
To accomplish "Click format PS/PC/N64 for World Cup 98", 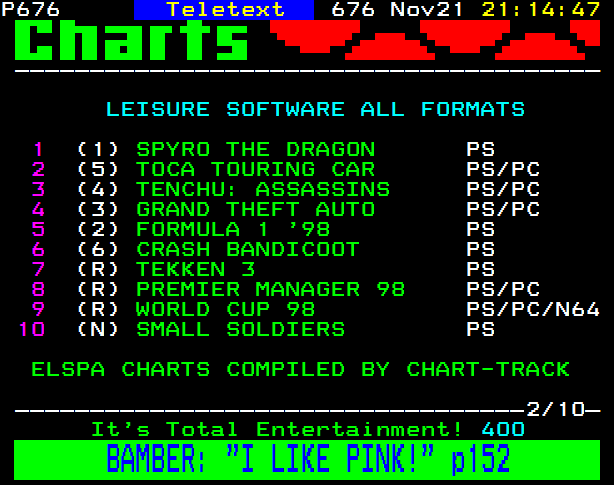I will click(x=533, y=309).
